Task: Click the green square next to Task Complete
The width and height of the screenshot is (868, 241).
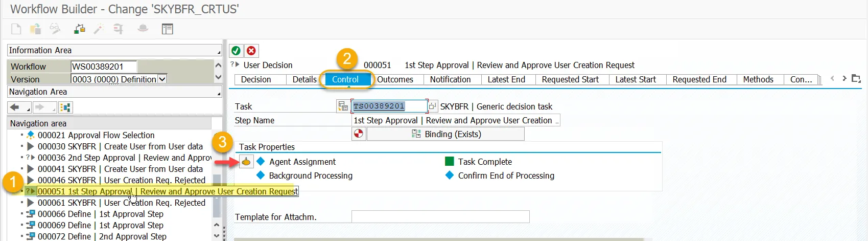Action: coord(450,161)
